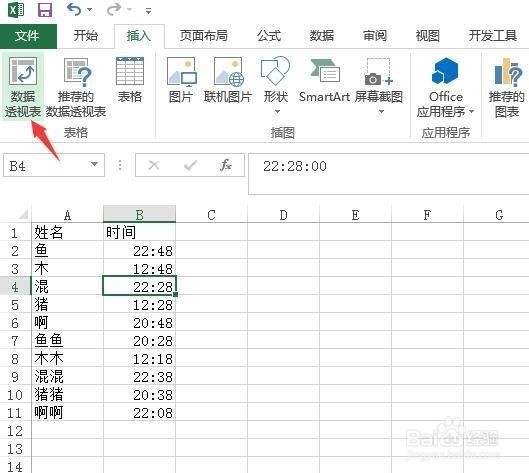Select column C header

click(212, 215)
